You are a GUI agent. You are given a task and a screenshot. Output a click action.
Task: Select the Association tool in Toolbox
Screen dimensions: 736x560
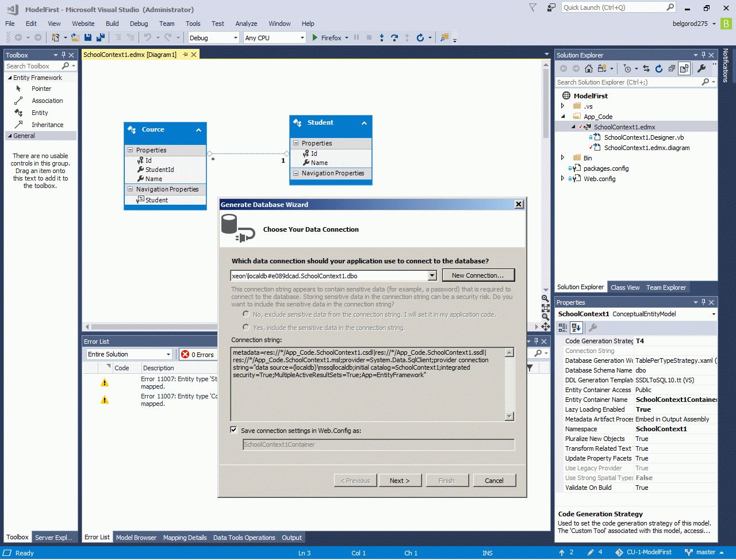tap(47, 101)
